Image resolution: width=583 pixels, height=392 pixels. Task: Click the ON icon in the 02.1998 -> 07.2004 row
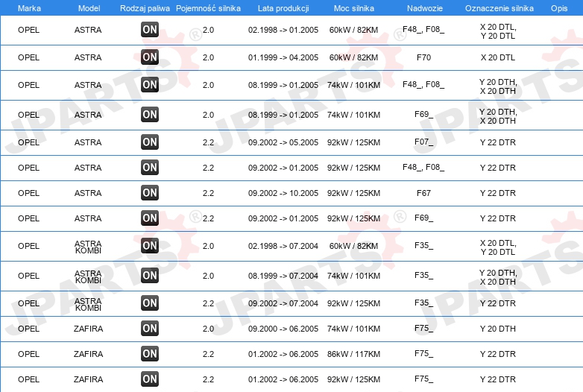point(150,246)
